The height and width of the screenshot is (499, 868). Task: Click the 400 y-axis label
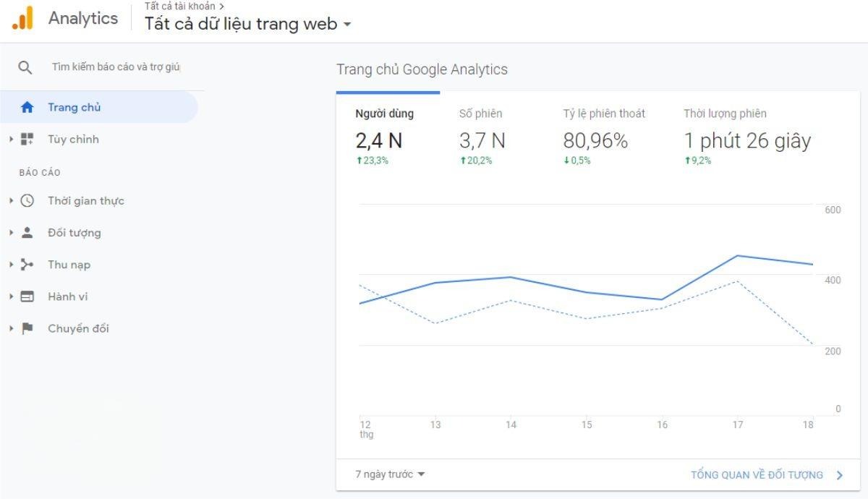[x=833, y=280]
